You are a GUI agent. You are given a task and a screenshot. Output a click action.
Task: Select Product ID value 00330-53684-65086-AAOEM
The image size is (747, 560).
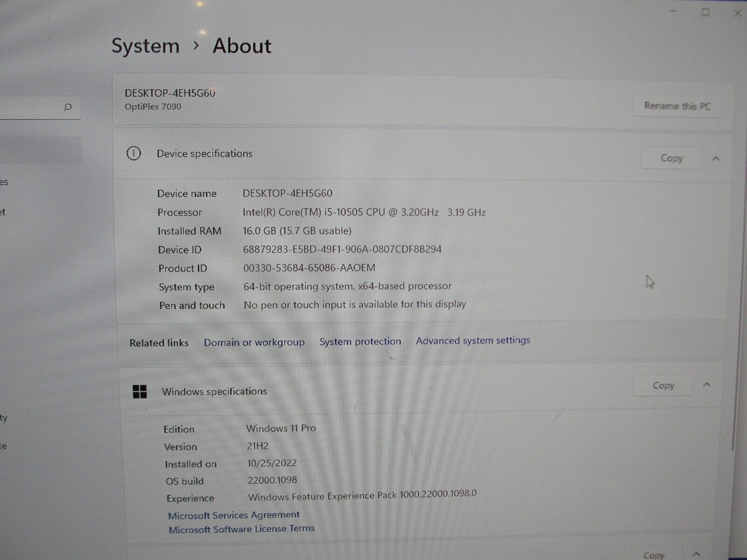[x=309, y=268]
